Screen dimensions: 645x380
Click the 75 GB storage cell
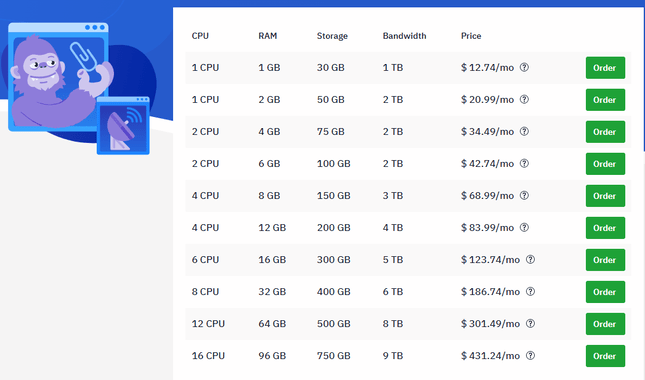pyautogui.click(x=331, y=132)
